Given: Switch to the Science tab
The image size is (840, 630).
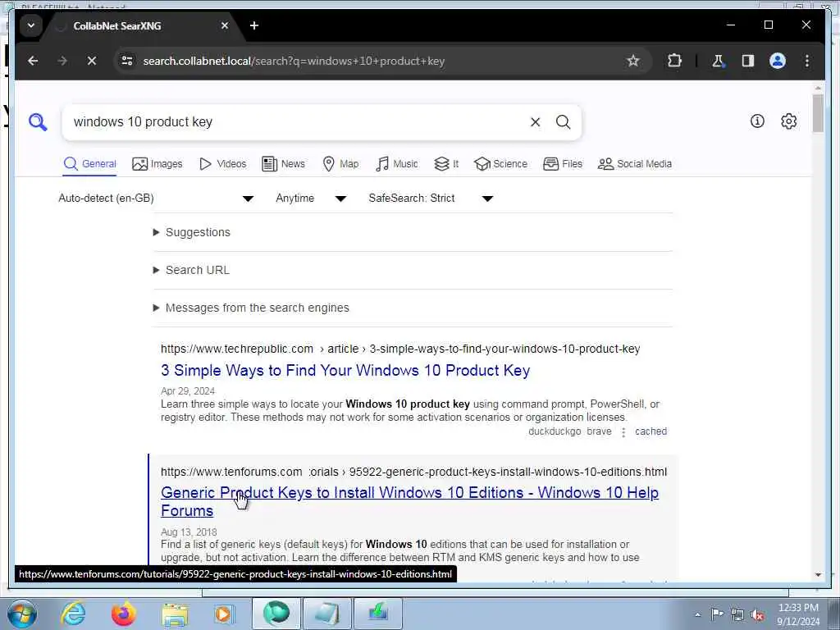Looking at the screenshot, I should [x=501, y=164].
